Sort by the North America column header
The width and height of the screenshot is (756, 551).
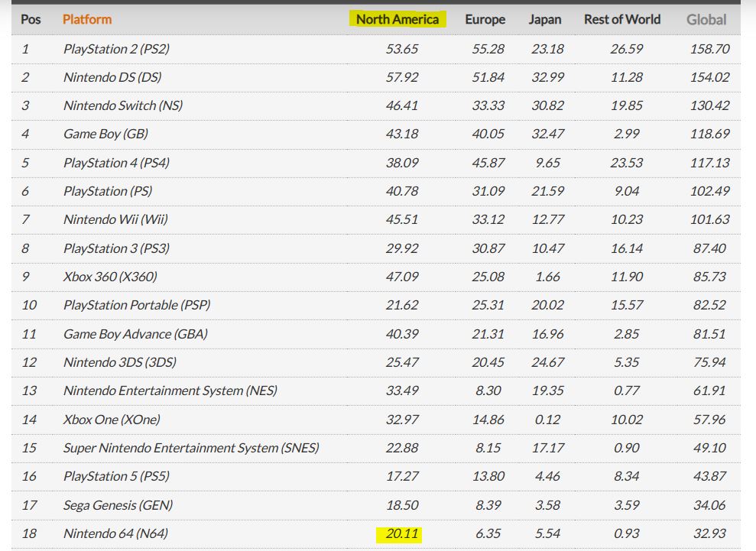pos(397,19)
